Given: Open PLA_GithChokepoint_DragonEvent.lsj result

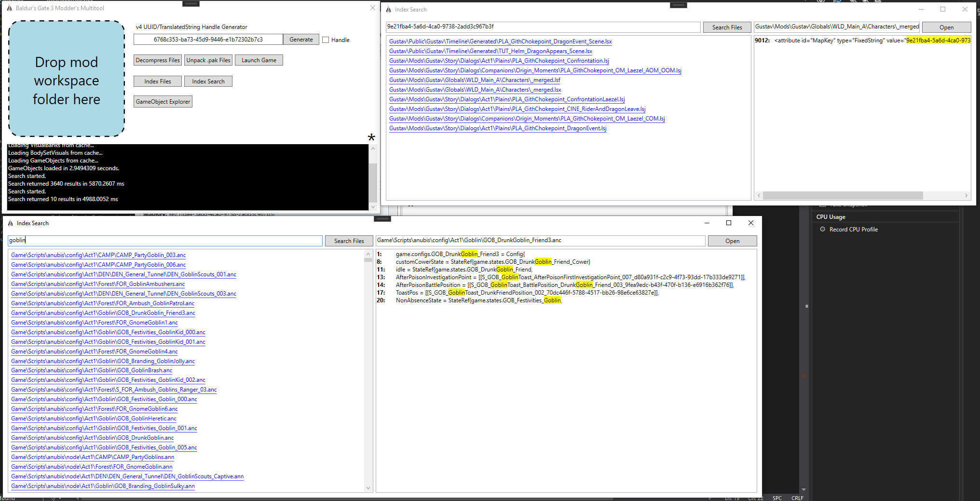Looking at the screenshot, I should (498, 128).
